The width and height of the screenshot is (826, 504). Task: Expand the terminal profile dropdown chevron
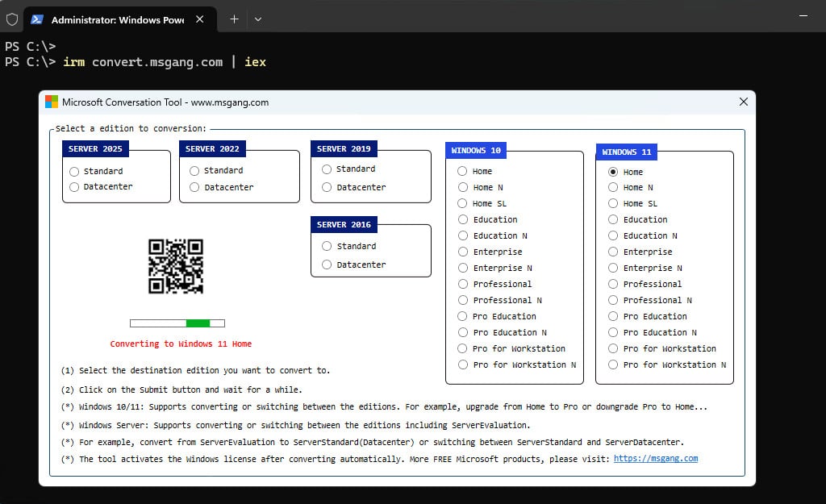(x=258, y=19)
